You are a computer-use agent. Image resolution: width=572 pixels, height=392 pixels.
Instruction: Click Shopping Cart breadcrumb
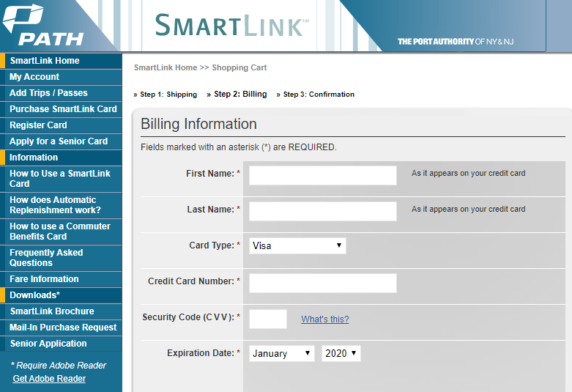point(239,67)
